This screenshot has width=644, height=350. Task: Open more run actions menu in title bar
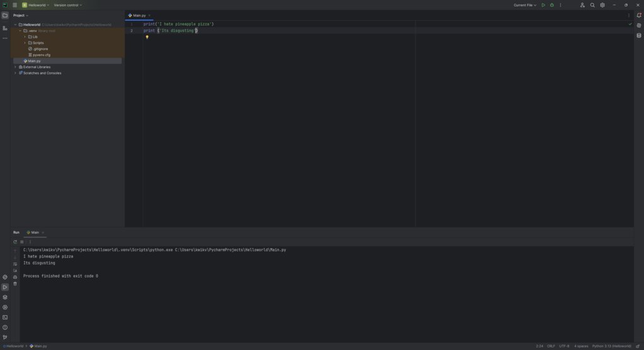click(x=560, y=5)
